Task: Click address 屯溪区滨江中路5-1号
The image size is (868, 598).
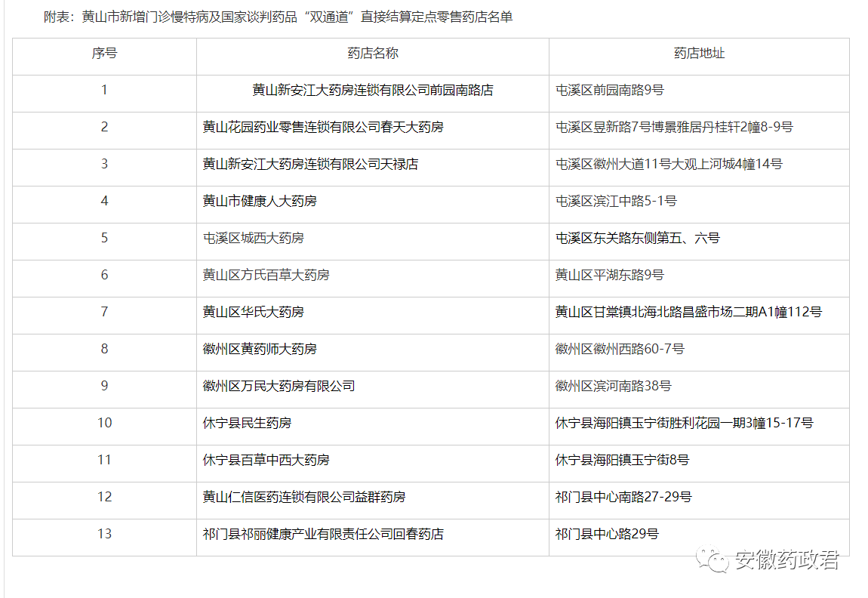Action: pyautogui.click(x=616, y=202)
